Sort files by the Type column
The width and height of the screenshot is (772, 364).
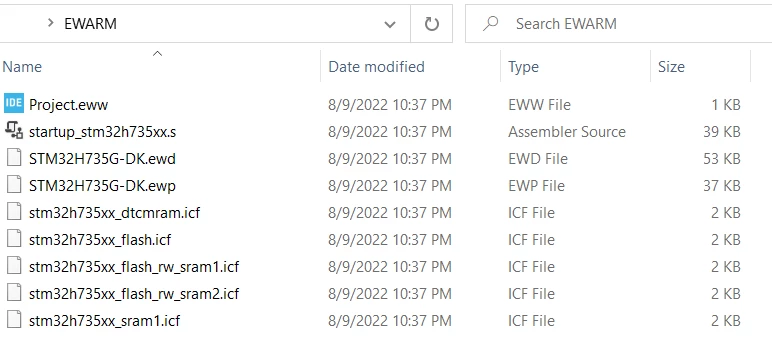(x=523, y=66)
